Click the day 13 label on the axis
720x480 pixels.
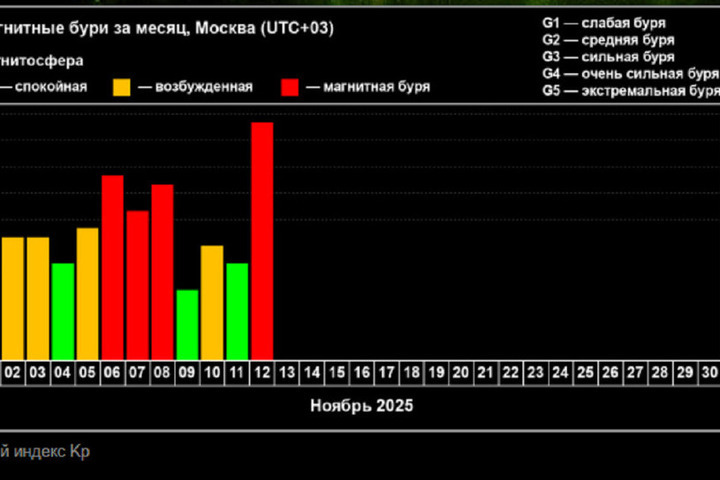pos(287,372)
